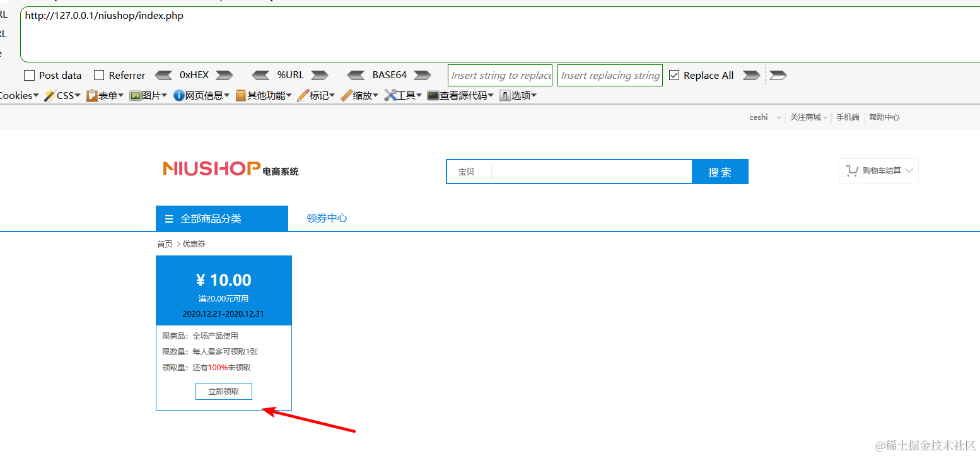The width and height of the screenshot is (980, 456).
Task: Click the 限商品：全场产品使用 line
Action: tap(201, 336)
